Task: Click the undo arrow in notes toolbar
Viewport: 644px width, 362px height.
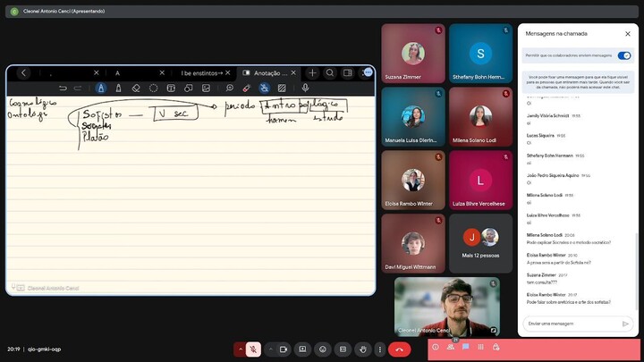Action: [x=63, y=88]
